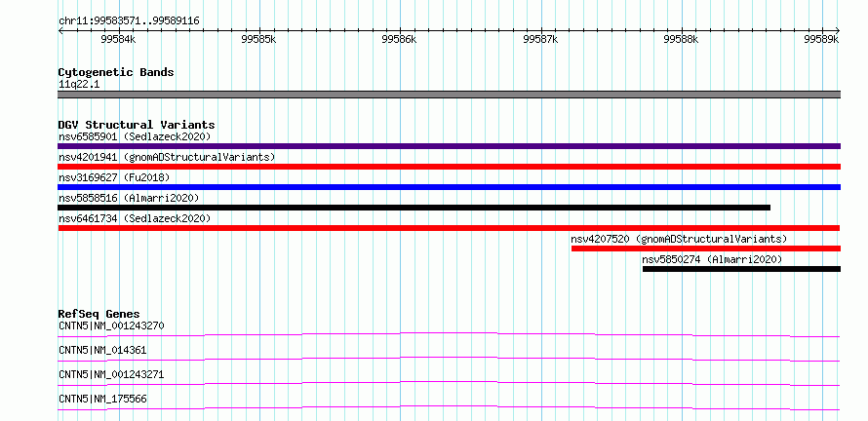Screen dimensions: 868x421
Task: Click the 11q22.1 band label
Action: (79, 85)
